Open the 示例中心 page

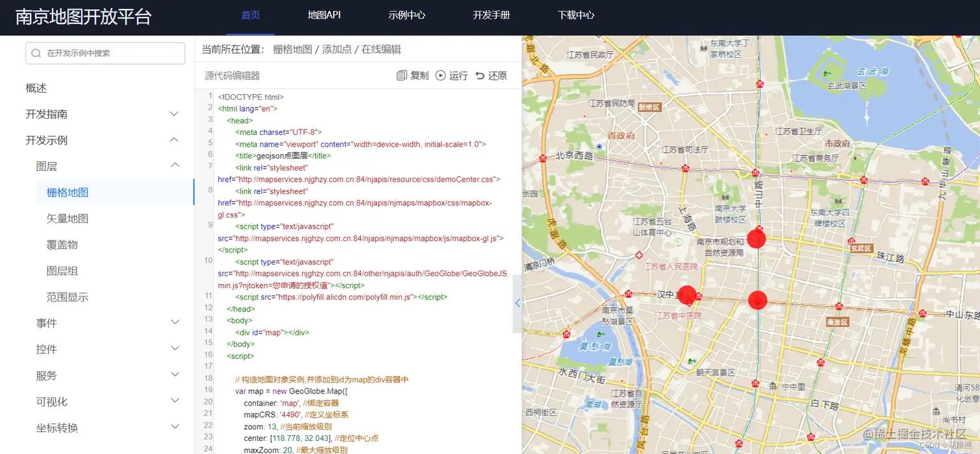pyautogui.click(x=406, y=14)
